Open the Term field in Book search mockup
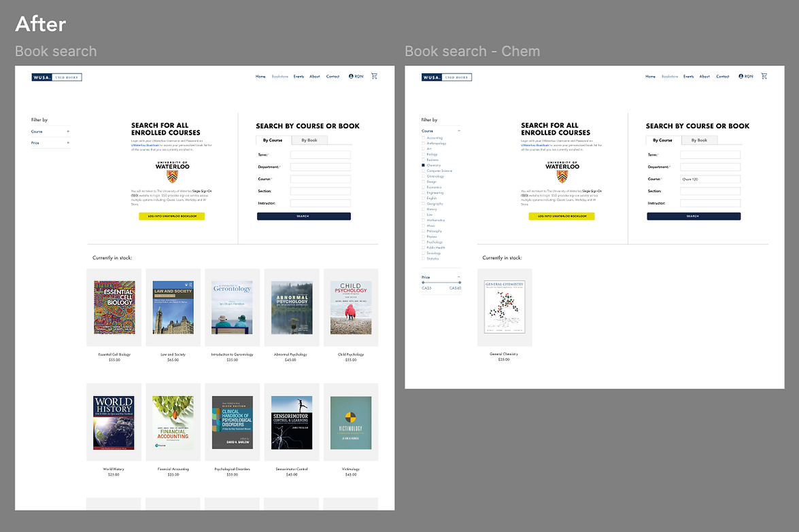 320,155
